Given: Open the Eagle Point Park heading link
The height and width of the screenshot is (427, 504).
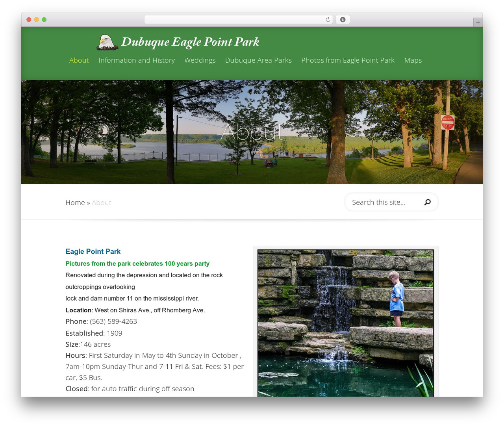Looking at the screenshot, I should [x=93, y=251].
